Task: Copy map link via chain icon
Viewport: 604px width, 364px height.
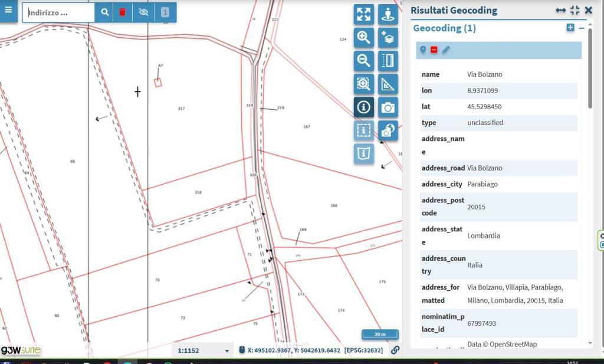Action: [395, 350]
